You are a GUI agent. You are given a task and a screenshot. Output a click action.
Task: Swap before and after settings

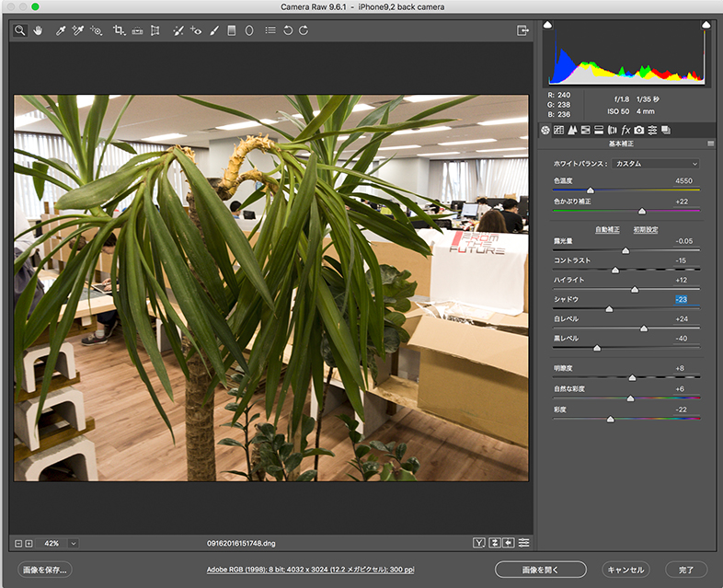tap(494, 543)
